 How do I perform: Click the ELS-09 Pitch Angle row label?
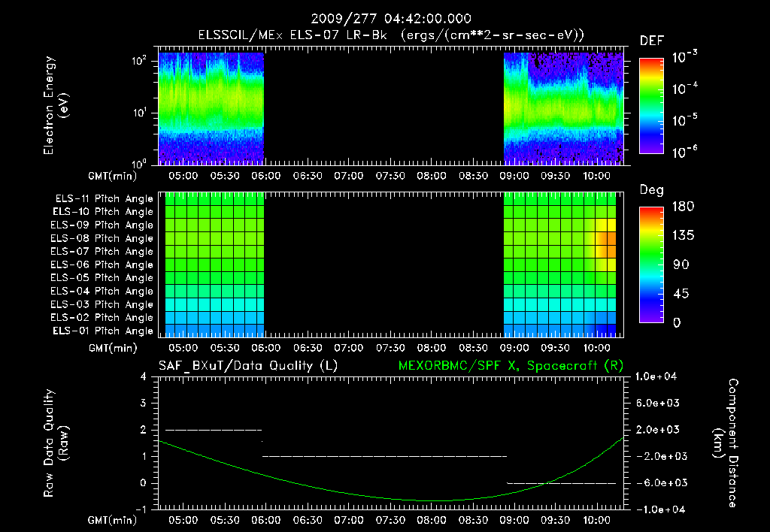(x=102, y=225)
